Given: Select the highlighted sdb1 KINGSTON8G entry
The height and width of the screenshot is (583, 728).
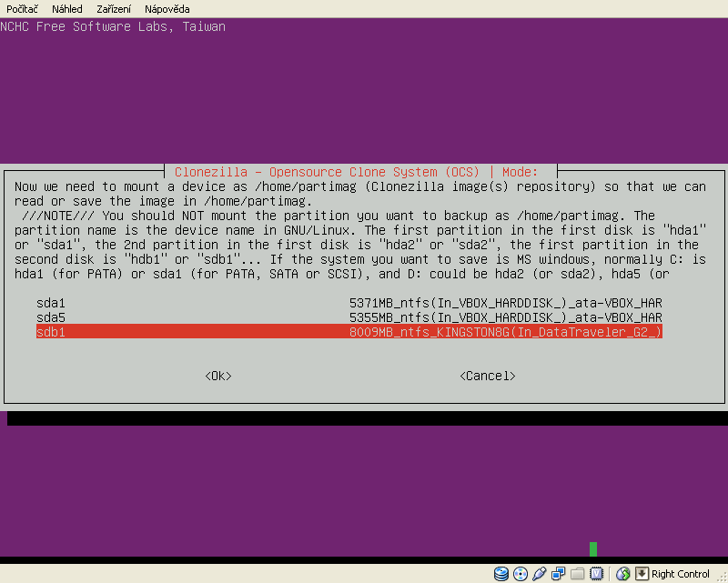Looking at the screenshot, I should coord(349,332).
